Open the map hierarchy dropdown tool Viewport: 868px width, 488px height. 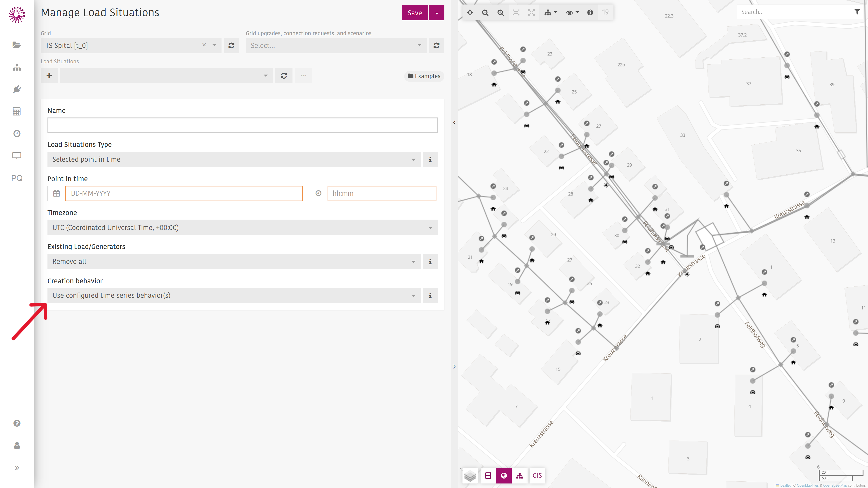tap(551, 12)
